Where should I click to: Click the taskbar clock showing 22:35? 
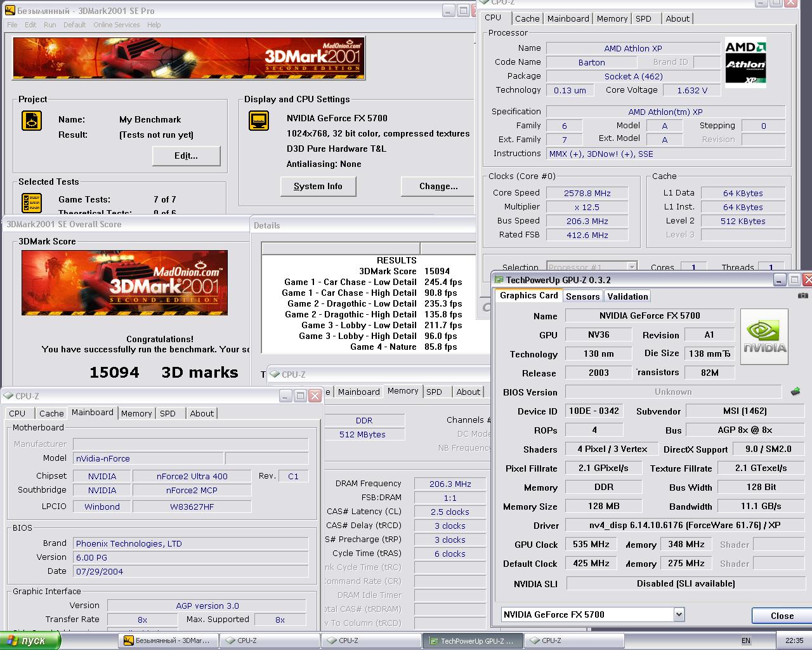(x=794, y=640)
